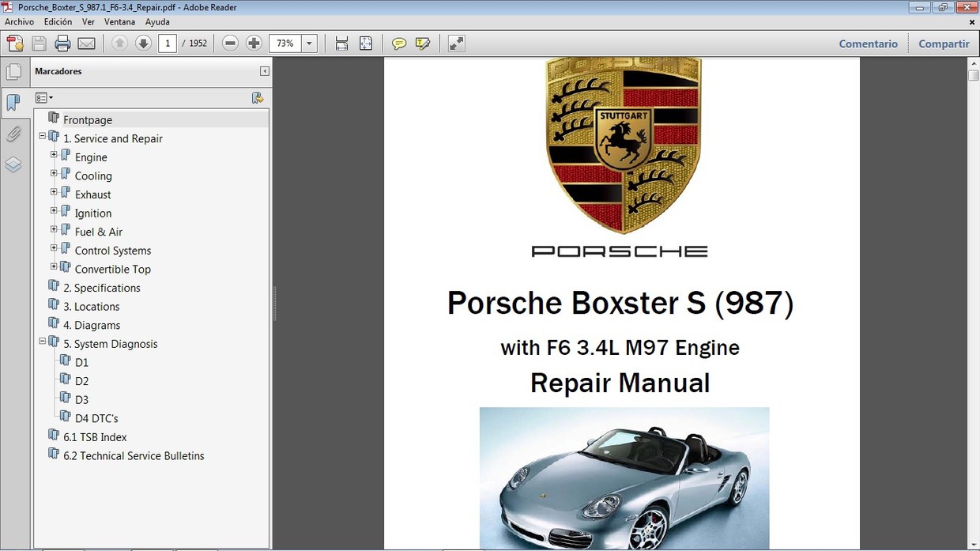Zoom in with the plus button
Screen dimensions: 980x551
click(254, 43)
